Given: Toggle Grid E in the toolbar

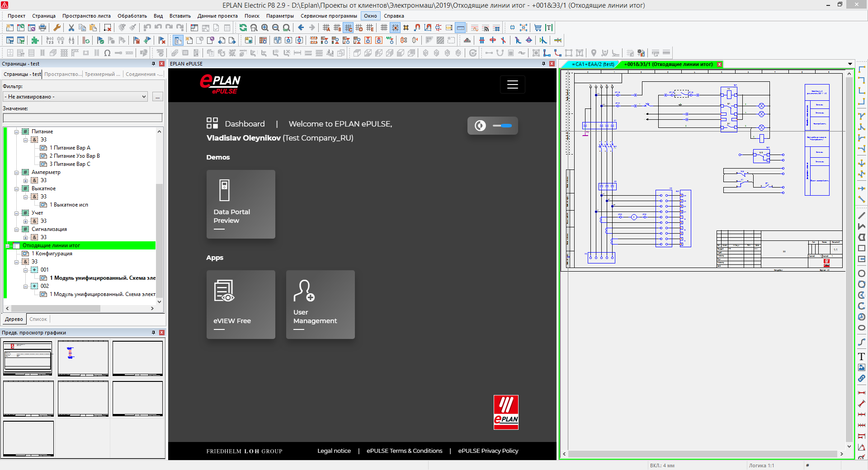Looking at the screenshot, I should pyautogui.click(x=370, y=28).
